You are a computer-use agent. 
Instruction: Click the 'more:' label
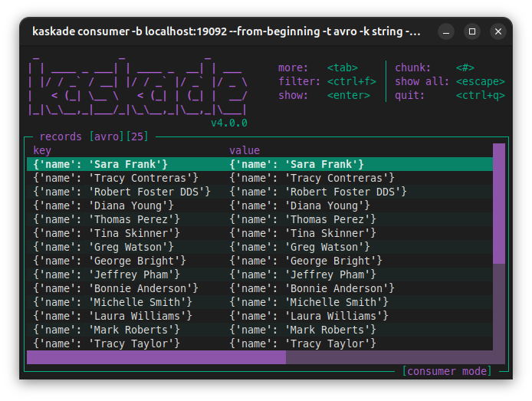[293, 67]
